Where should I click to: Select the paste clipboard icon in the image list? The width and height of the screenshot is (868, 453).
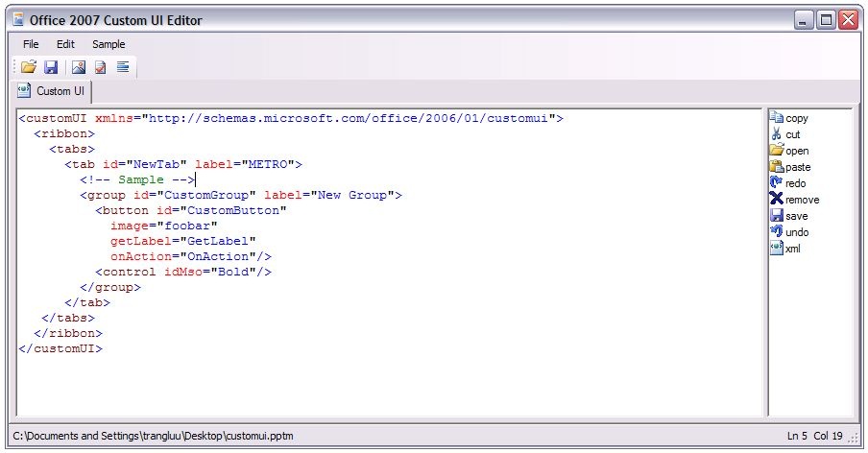777,166
